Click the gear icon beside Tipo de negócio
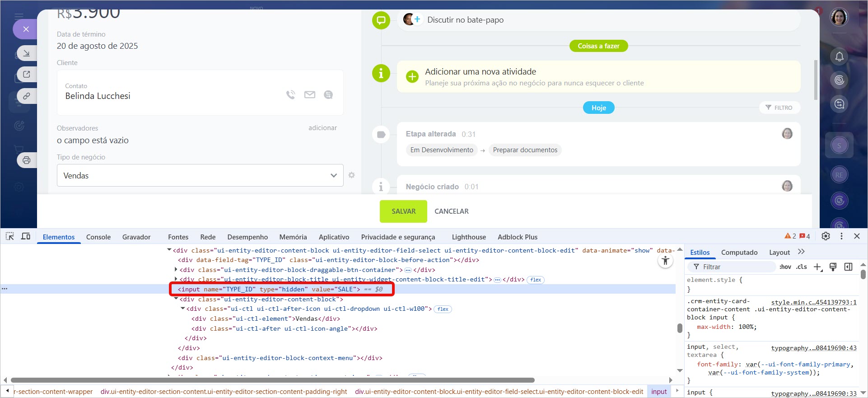Image resolution: width=868 pixels, height=398 pixels. 351,175
